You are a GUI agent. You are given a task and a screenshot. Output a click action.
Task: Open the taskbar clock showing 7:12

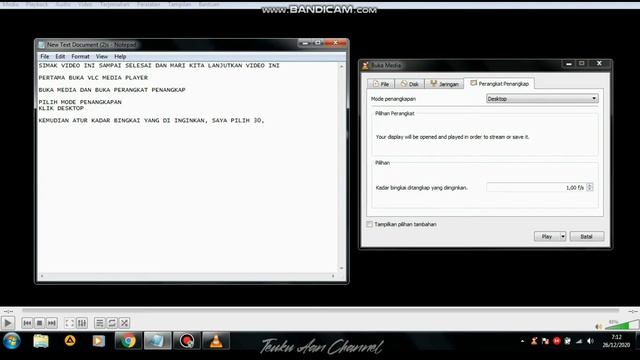(x=616, y=341)
